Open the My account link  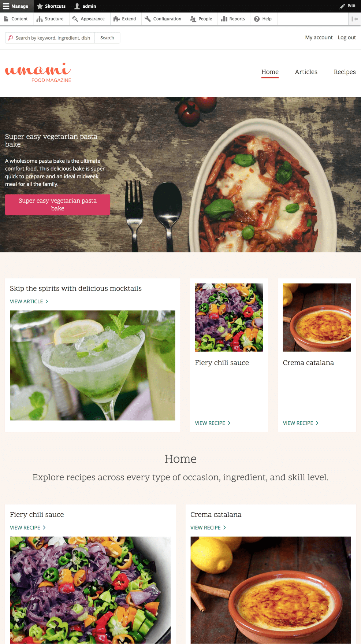coord(319,37)
